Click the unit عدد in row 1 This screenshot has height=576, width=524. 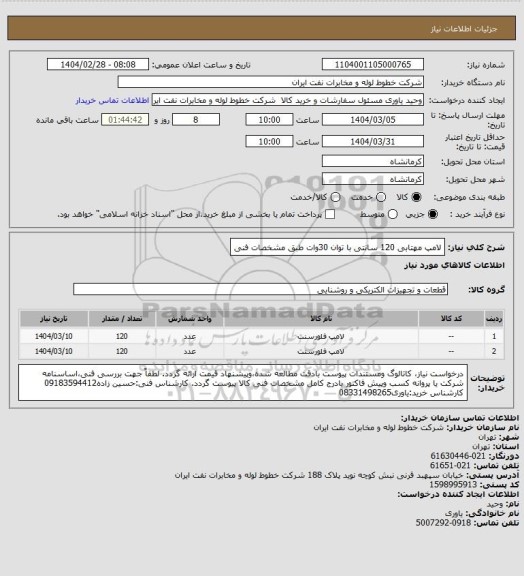click(x=190, y=336)
